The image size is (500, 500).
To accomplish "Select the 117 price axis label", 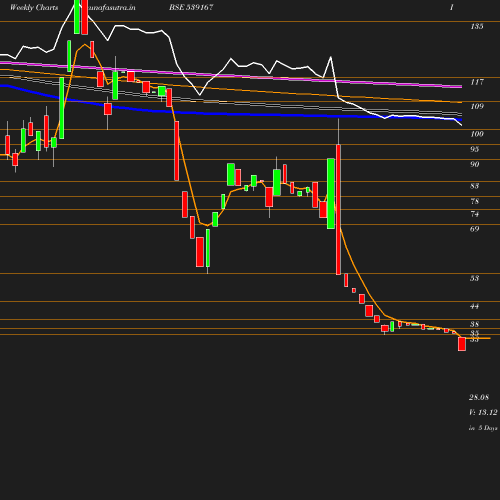I will (x=477, y=82).
